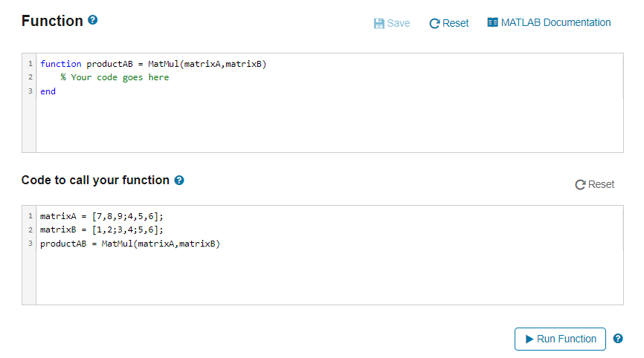Click the Reset arrow icon above function editor
Screen dimensions: 644x358
click(434, 23)
